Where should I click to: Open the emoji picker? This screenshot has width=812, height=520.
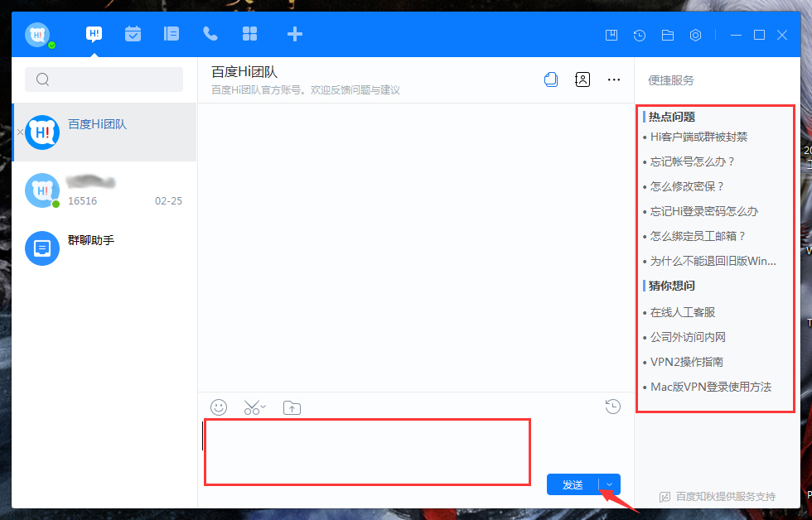coord(218,407)
